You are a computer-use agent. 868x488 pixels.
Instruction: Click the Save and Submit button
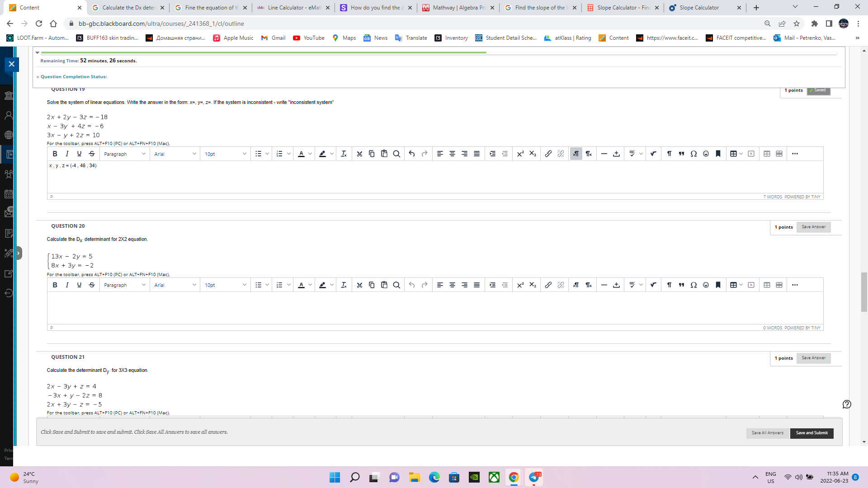(811, 433)
